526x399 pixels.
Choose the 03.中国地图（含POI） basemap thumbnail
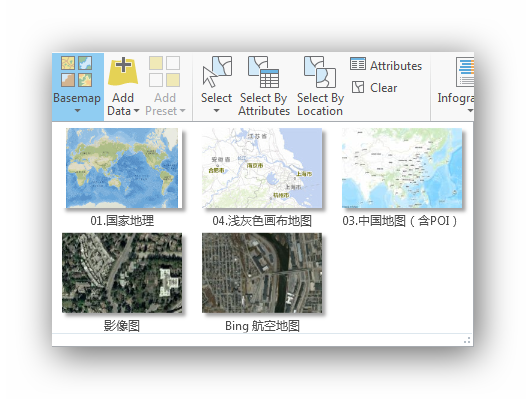(x=402, y=168)
